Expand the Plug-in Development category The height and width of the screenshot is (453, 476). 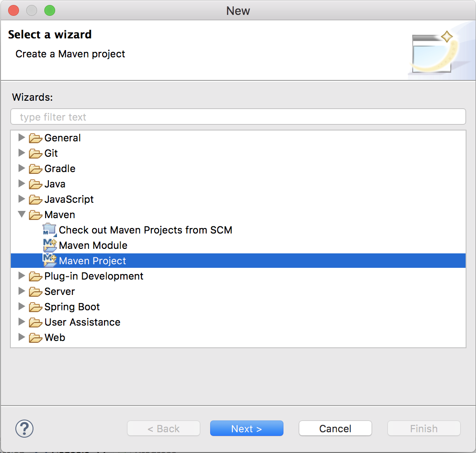(x=21, y=276)
